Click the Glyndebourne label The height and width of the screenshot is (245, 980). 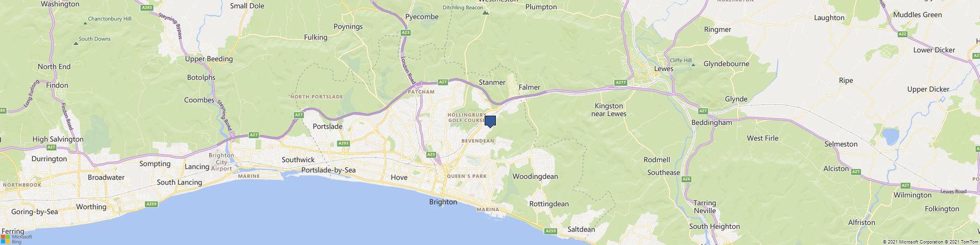[x=726, y=64]
